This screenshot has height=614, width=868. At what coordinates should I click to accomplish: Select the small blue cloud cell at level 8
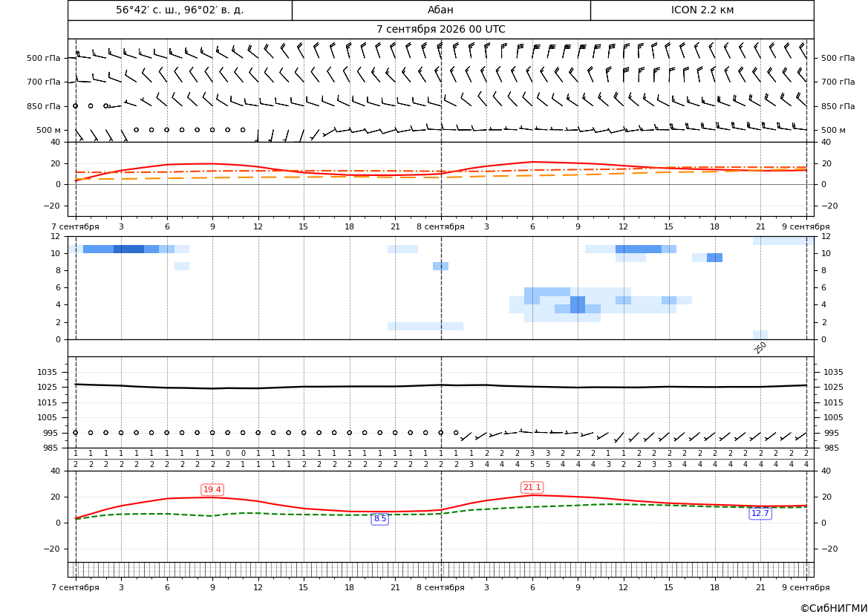(440, 267)
